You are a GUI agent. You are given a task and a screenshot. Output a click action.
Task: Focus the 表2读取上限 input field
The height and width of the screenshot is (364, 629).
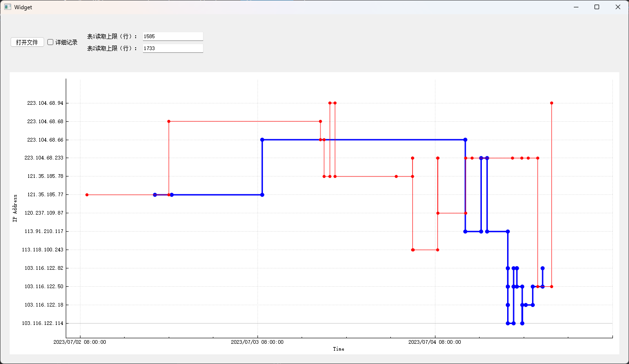point(173,48)
